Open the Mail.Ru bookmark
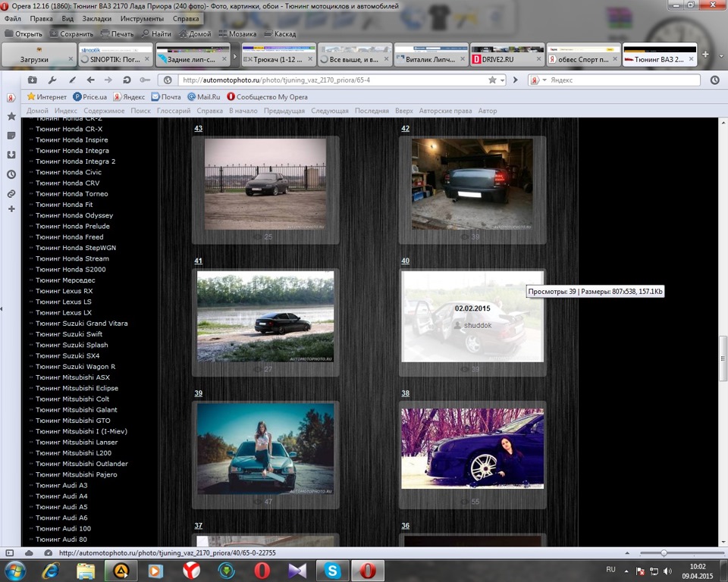This screenshot has width=728, height=582. [x=203, y=96]
